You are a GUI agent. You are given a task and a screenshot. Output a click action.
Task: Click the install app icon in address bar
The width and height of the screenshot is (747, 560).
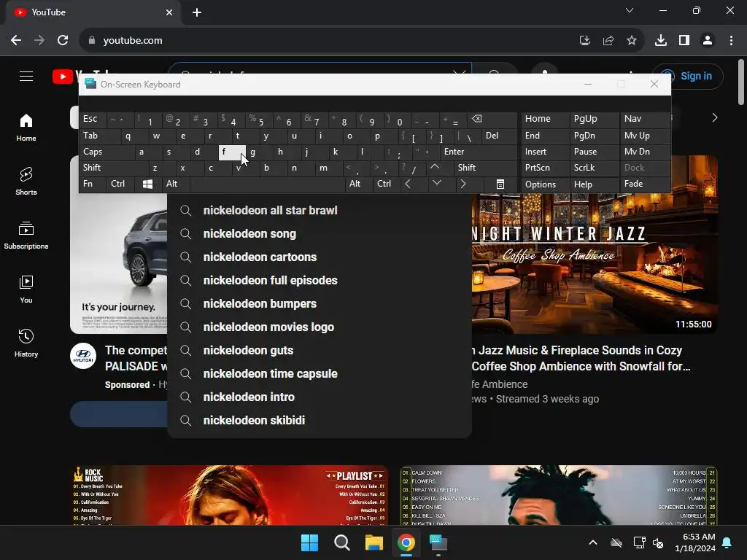click(x=585, y=41)
